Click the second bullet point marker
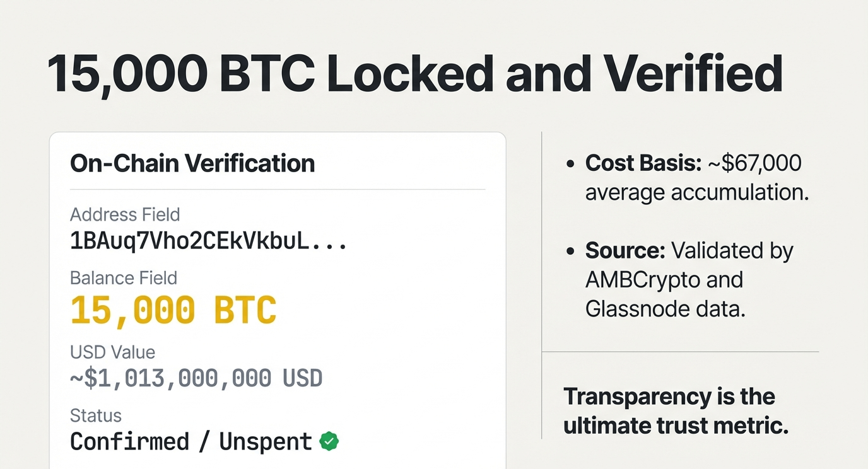Image resolution: width=868 pixels, height=469 pixels. pos(571,252)
